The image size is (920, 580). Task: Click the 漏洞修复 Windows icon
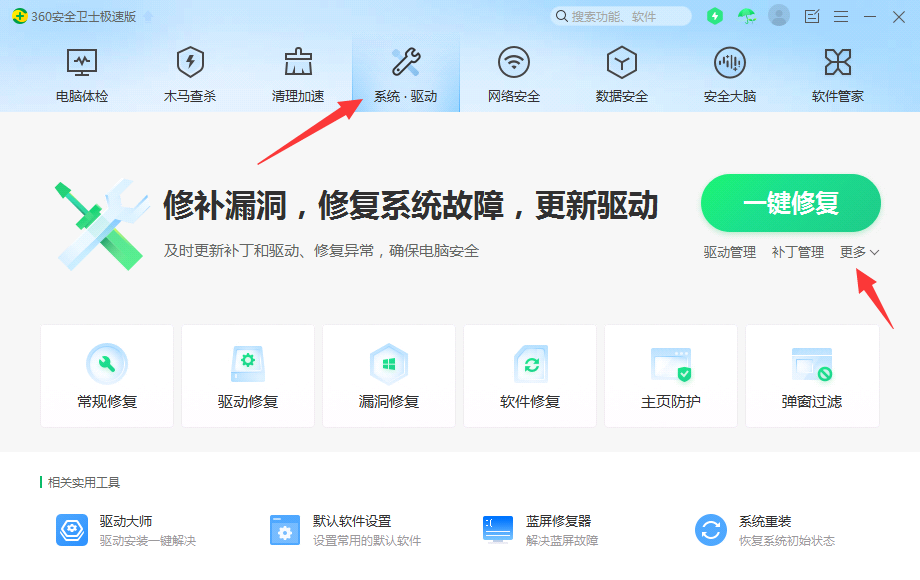(x=388, y=364)
